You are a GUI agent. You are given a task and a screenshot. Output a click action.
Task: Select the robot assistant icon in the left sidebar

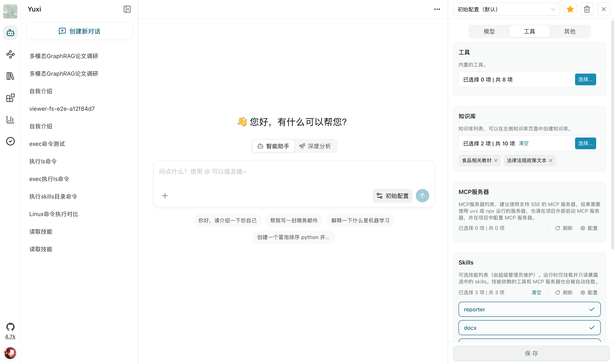(x=10, y=32)
